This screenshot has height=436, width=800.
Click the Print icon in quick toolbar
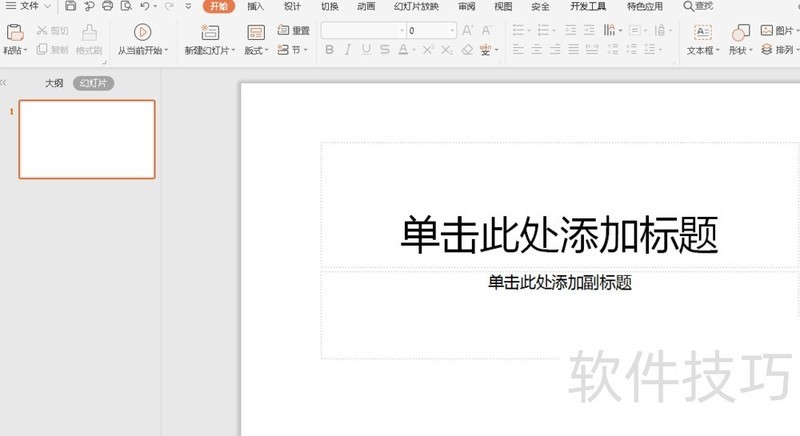pyautogui.click(x=107, y=6)
